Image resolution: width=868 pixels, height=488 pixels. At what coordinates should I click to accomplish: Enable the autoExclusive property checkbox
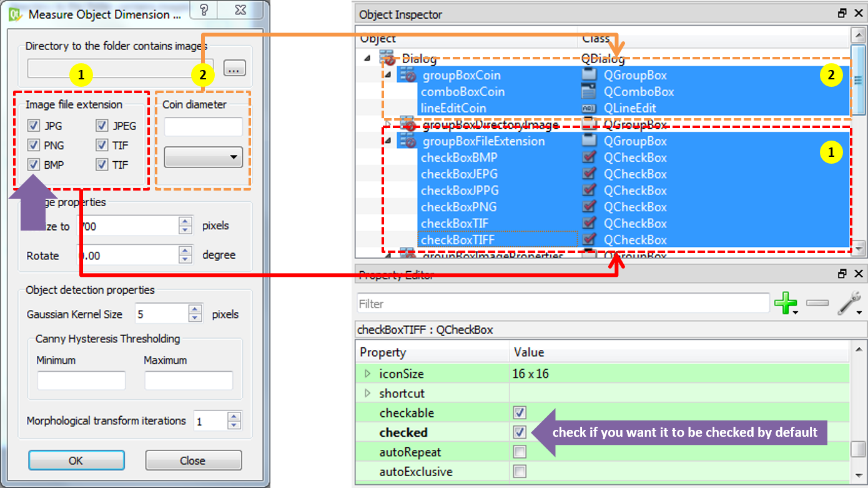pos(519,471)
